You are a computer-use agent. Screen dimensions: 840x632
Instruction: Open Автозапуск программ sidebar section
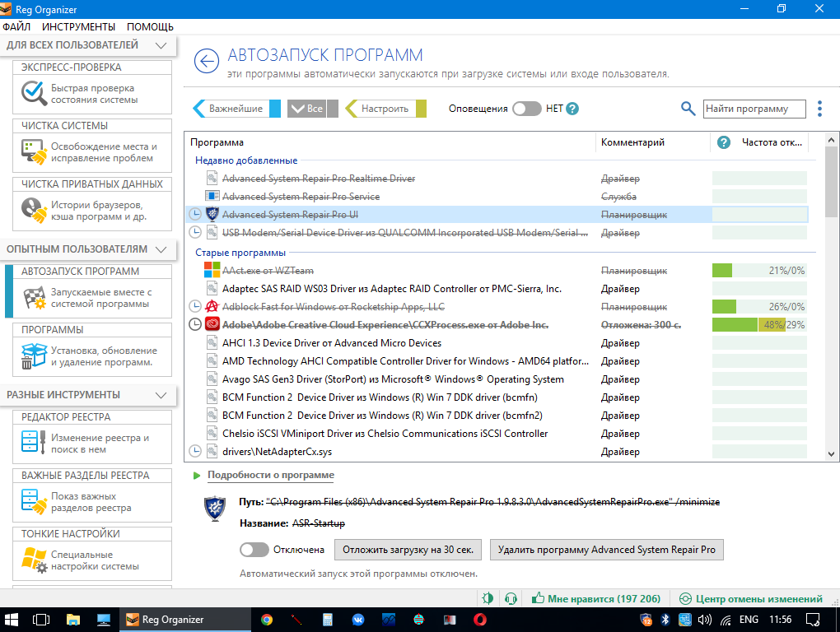pos(91,291)
